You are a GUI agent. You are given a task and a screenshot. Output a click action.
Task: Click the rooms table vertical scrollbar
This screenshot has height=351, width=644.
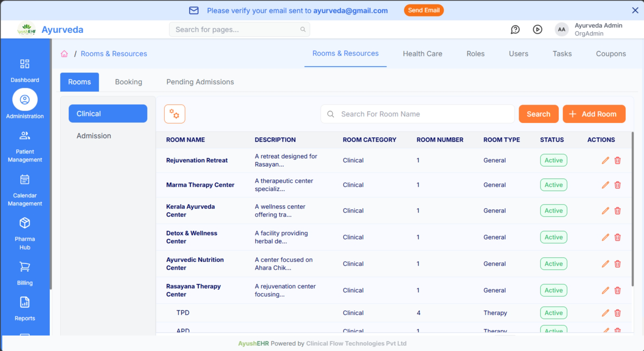[632, 209]
